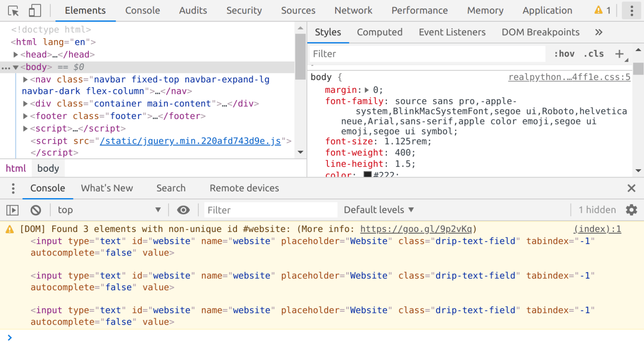The width and height of the screenshot is (644, 361).
Task: Open console settings via the gear icon
Action: point(631,210)
